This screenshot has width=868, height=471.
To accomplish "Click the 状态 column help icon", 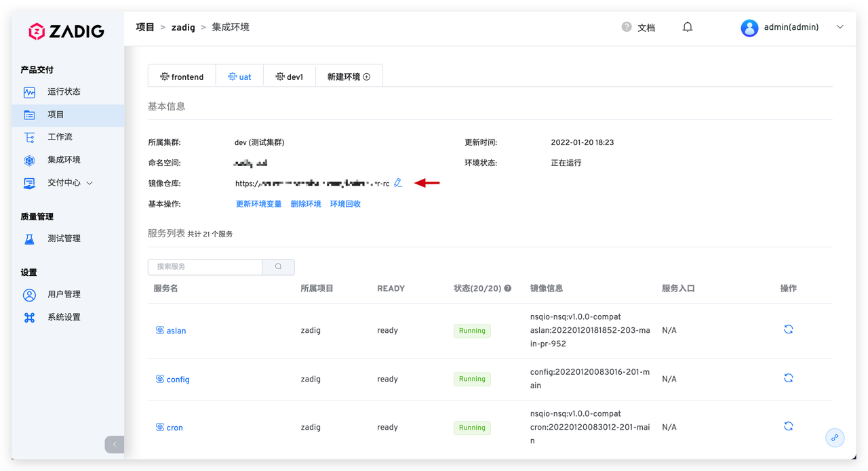I will [507, 289].
